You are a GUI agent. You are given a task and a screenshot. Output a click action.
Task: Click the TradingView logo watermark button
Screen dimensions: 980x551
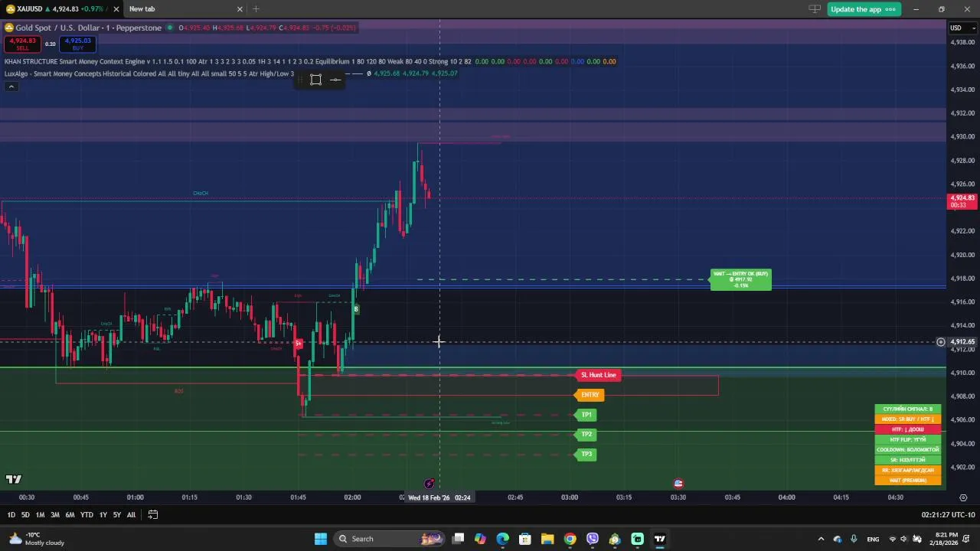point(14,479)
